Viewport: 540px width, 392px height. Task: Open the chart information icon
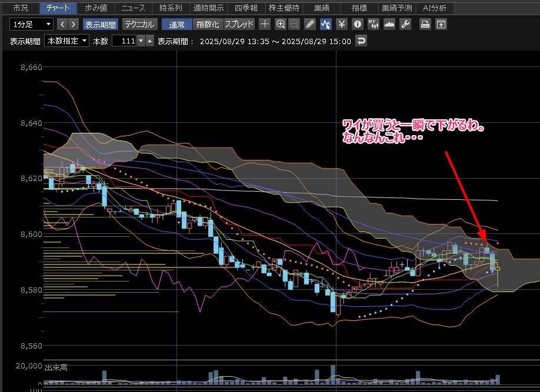pos(357,24)
